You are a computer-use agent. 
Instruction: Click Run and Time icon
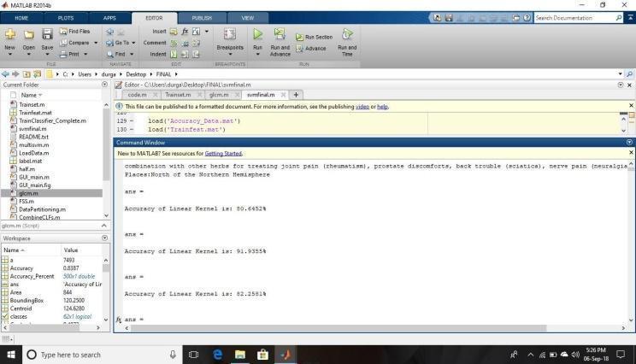click(x=347, y=34)
